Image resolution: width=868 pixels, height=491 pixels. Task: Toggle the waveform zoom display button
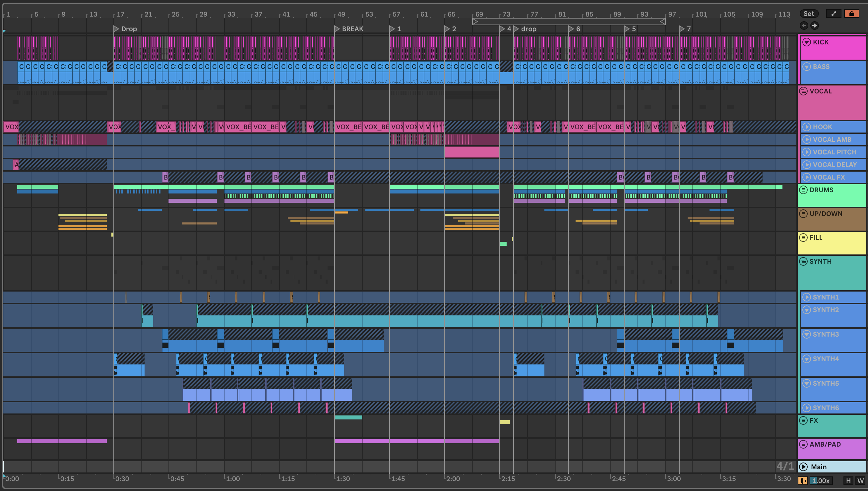click(x=803, y=481)
